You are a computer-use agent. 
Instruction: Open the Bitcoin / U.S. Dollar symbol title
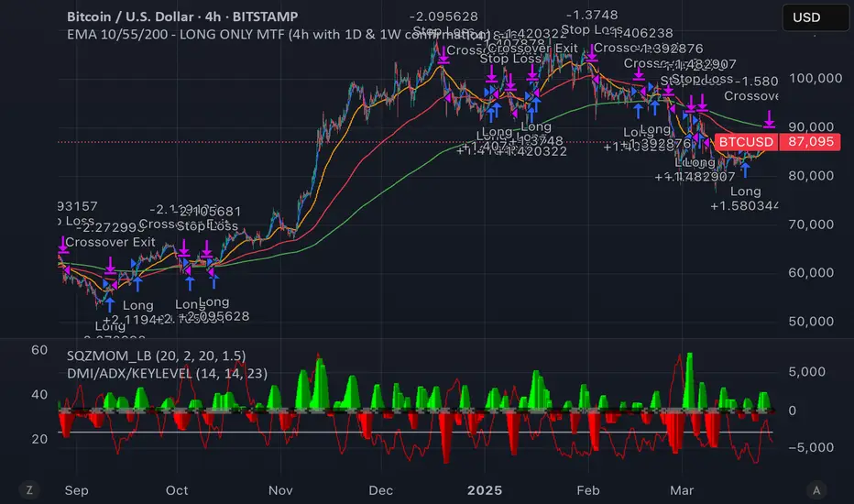coord(182,16)
